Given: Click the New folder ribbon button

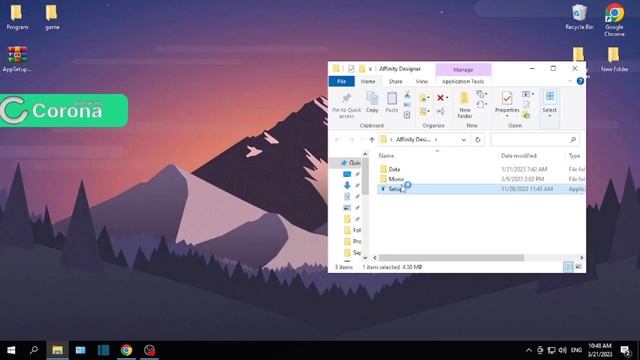Looking at the screenshot, I should (x=464, y=105).
